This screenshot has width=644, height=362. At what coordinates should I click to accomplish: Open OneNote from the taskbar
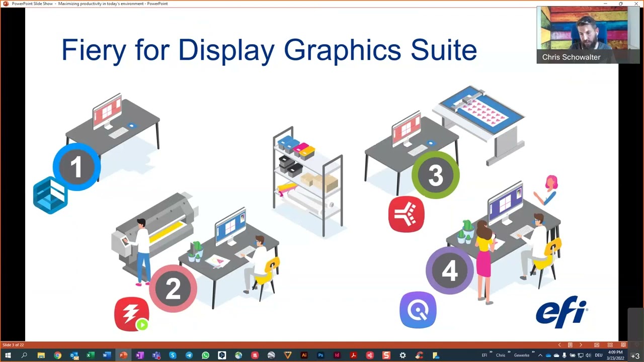tap(139, 355)
